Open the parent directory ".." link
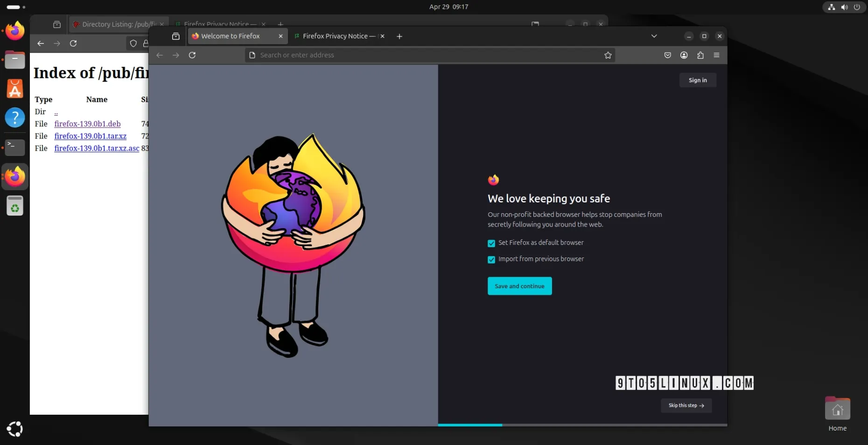Screen dimensions: 868x445 pos(56,112)
